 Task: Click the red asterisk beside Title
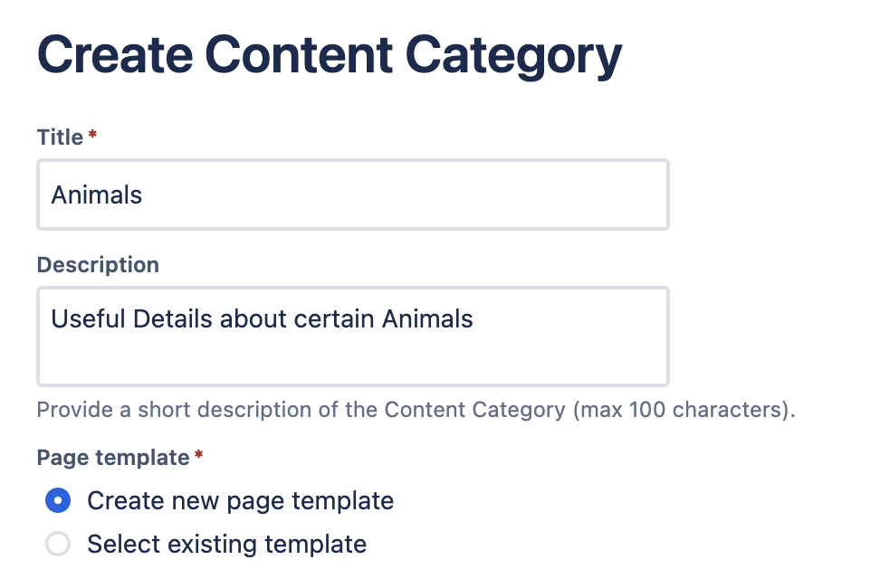click(92, 136)
